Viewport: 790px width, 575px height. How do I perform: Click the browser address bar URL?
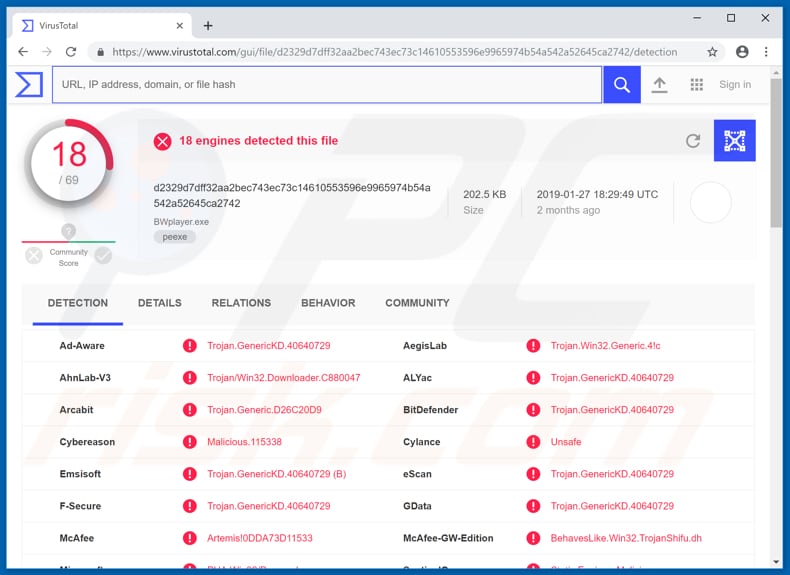394,52
